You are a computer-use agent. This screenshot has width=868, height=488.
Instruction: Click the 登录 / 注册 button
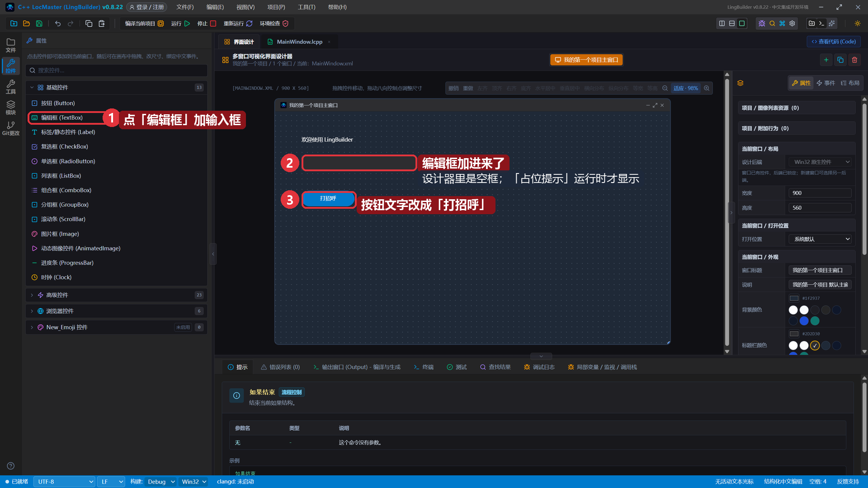pos(146,7)
